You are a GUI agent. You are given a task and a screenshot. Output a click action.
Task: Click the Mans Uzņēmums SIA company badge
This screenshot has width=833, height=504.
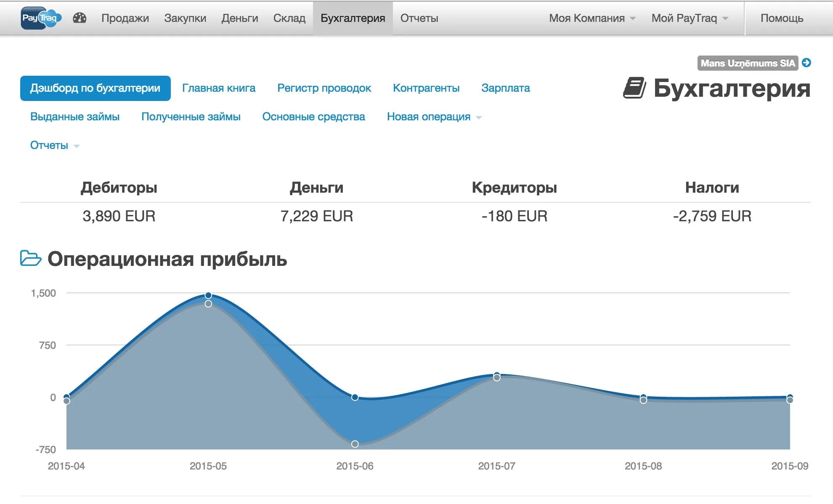[x=748, y=63]
